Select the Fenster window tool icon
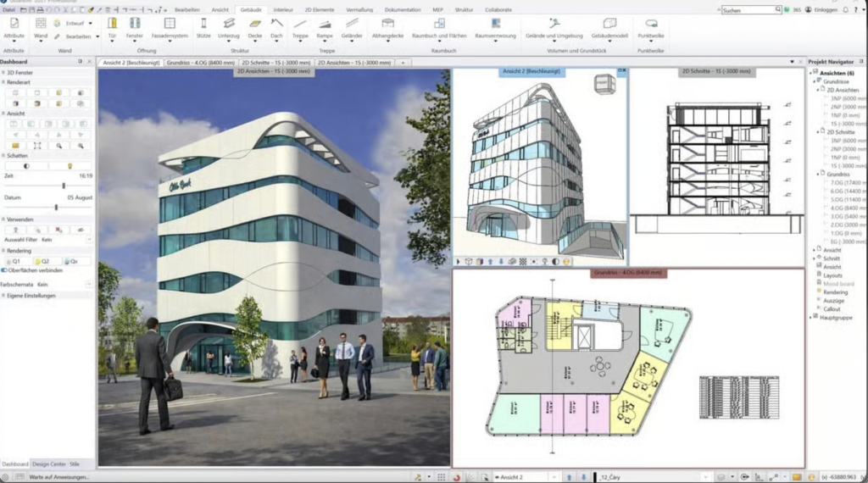The height and width of the screenshot is (483, 868). [135, 24]
